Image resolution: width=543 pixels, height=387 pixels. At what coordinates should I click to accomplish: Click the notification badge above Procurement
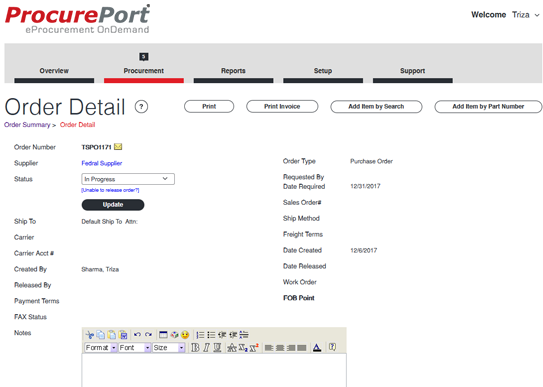point(144,56)
